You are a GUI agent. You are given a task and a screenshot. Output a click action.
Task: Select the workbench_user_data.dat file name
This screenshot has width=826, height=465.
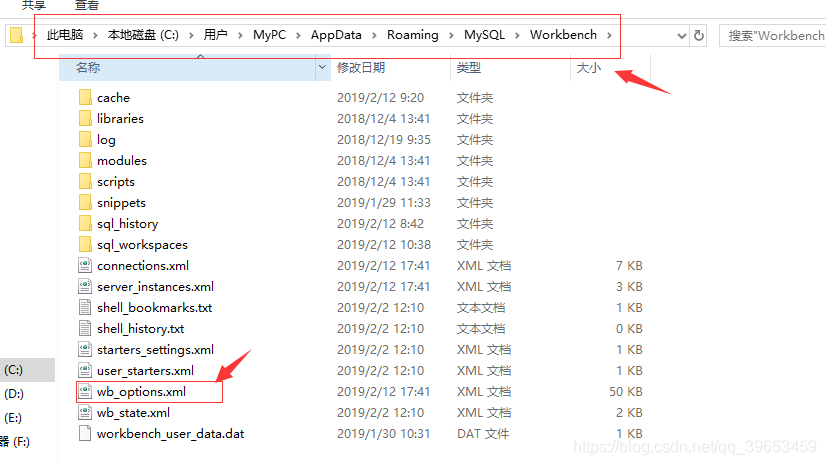171,433
